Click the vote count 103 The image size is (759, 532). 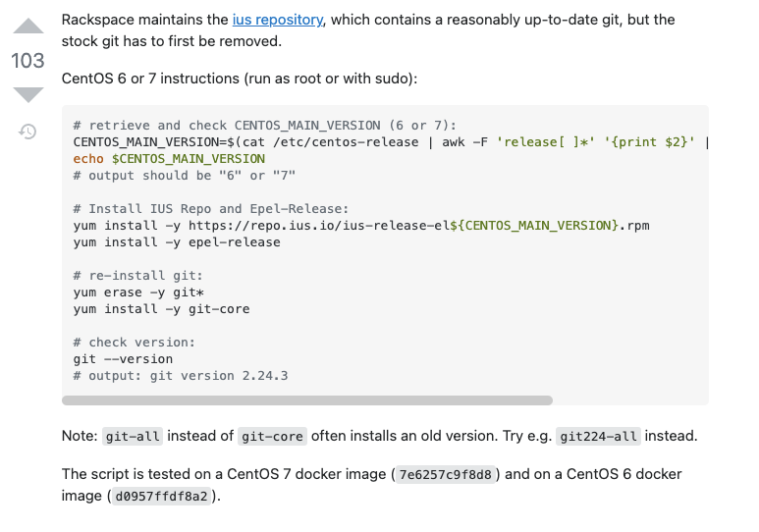pos(27,61)
